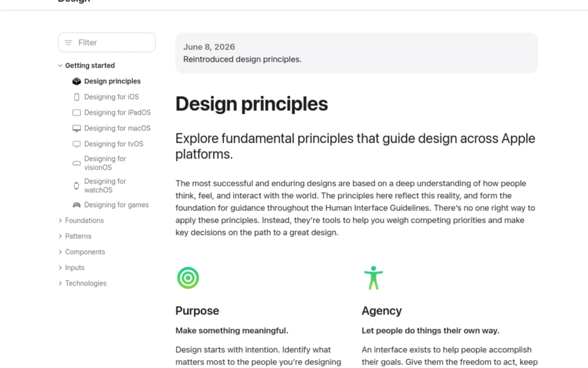Open Designing for iOS page
588x368 pixels.
pos(112,97)
